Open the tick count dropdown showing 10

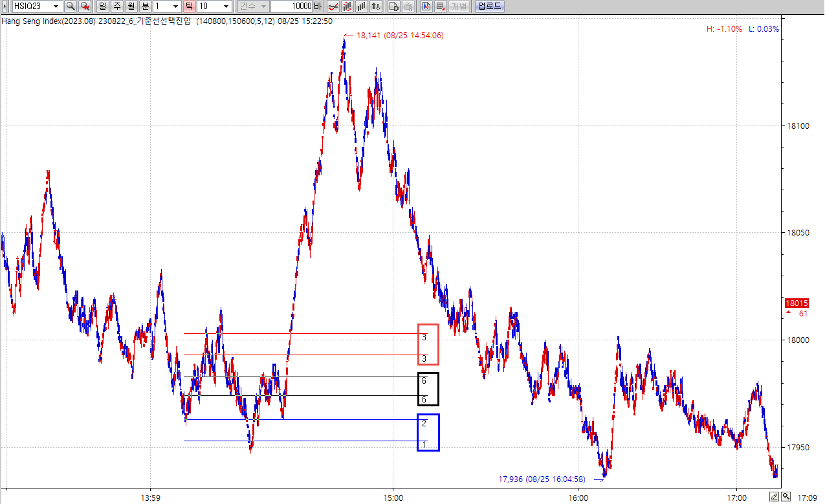click(225, 6)
